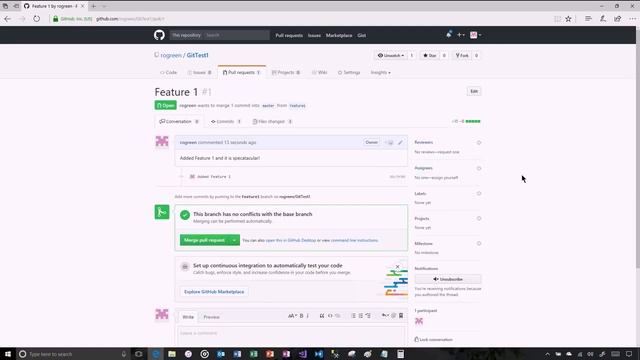Switch to the repository Settings tab
This screenshot has width=640, height=360.
pos(349,73)
